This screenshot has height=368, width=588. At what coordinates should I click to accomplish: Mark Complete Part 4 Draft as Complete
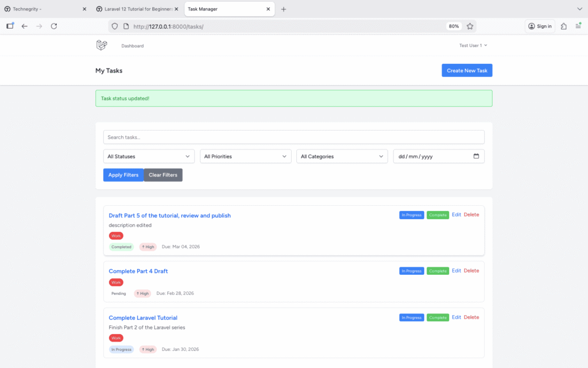(438, 271)
